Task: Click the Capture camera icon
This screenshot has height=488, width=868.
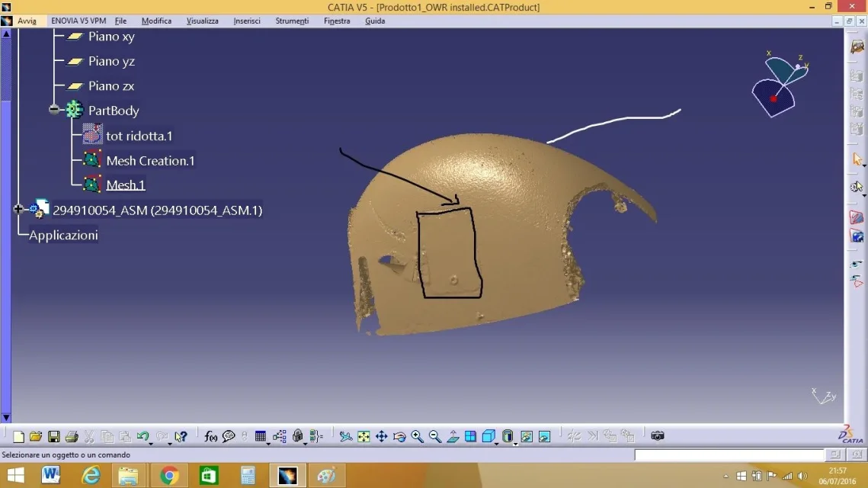Action: click(657, 436)
